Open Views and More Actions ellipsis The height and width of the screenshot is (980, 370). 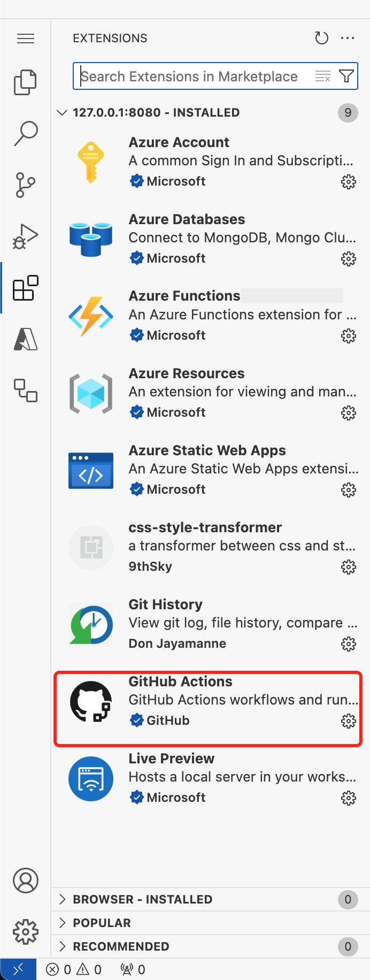(348, 38)
